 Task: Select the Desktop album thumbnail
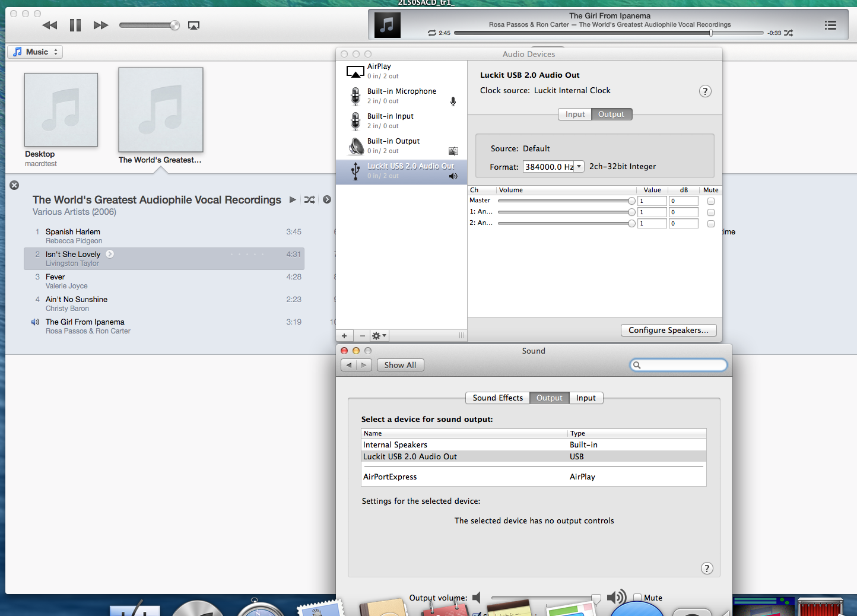tap(61, 110)
